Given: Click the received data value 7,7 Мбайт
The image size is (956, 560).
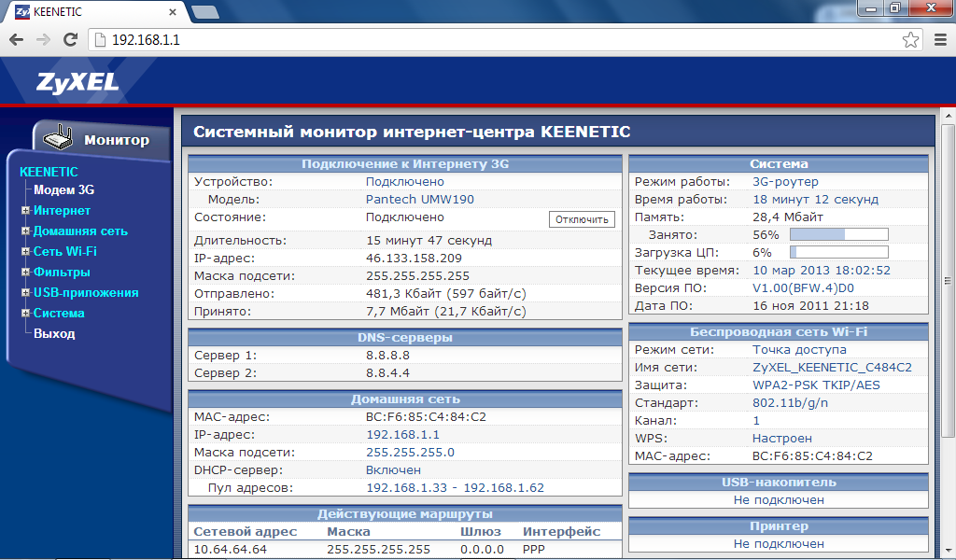Looking at the screenshot, I should click(x=445, y=312).
